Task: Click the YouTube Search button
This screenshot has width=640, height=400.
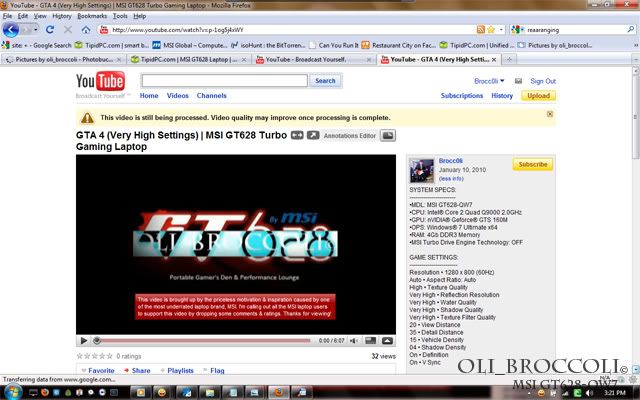Action: 325,81
